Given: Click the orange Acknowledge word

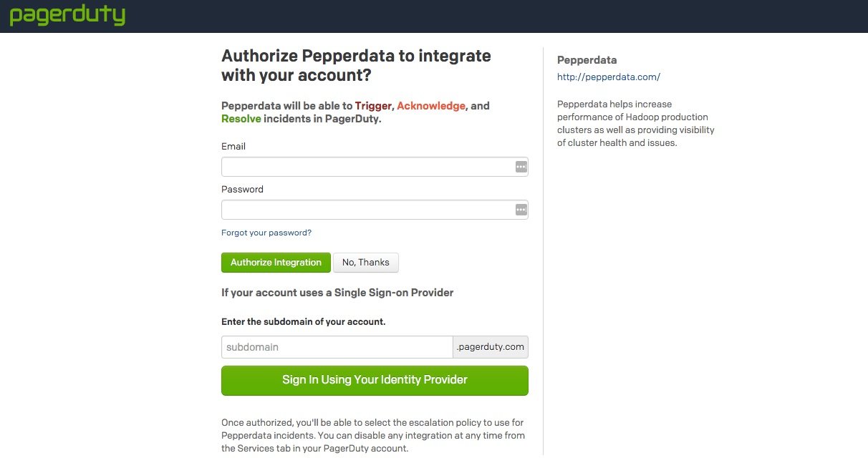Looking at the screenshot, I should click(x=431, y=106).
